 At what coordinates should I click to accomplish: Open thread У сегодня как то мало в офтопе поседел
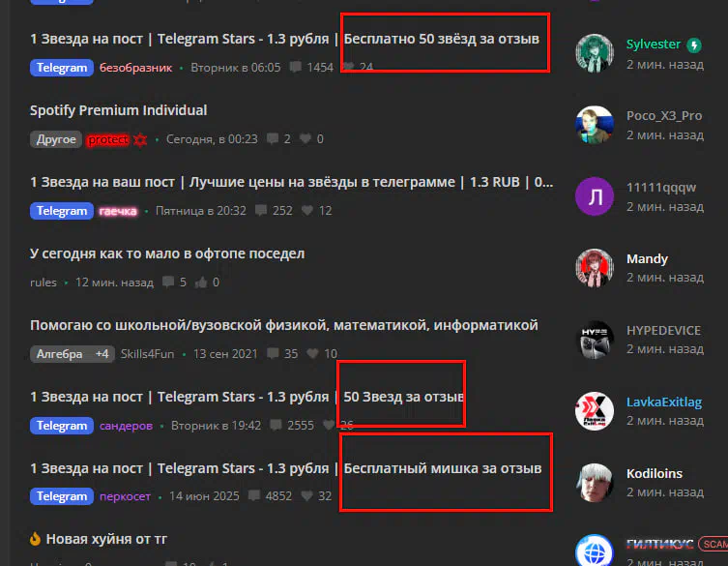[167, 253]
